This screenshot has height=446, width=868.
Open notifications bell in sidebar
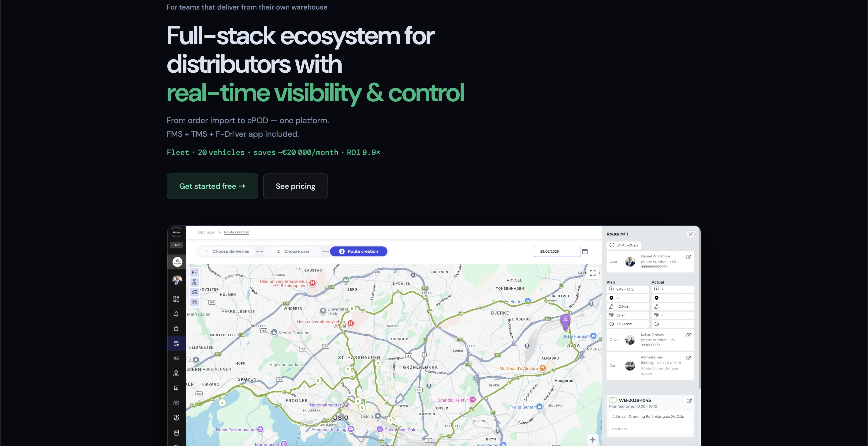(x=176, y=314)
